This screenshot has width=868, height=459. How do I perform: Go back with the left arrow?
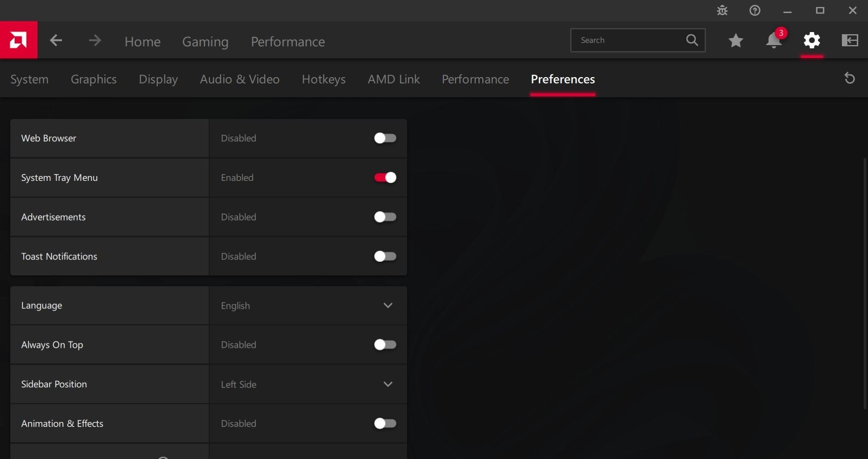coord(56,40)
